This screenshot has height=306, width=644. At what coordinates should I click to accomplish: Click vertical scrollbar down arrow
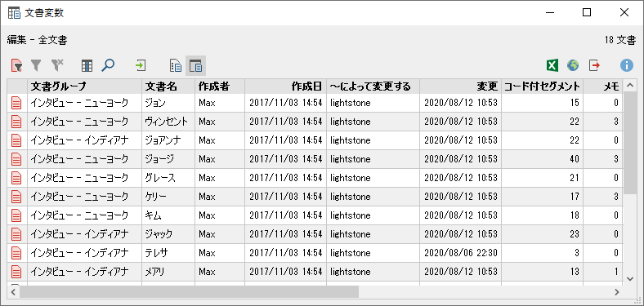point(630,279)
